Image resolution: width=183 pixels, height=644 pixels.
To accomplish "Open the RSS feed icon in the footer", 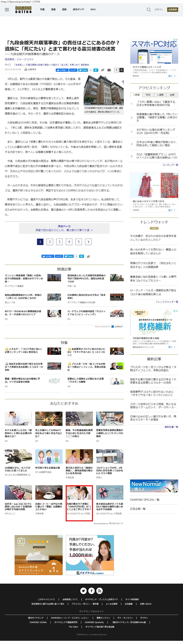I will point(100,591).
